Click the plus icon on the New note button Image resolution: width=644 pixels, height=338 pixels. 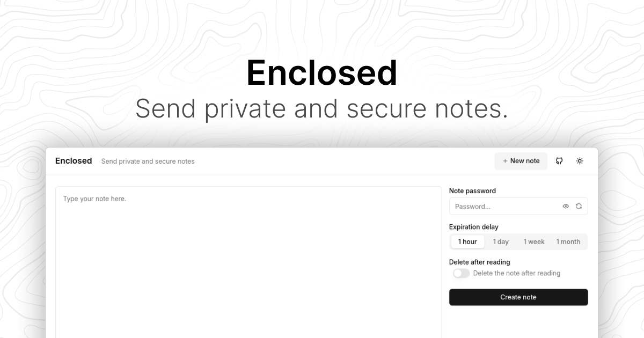tap(505, 160)
